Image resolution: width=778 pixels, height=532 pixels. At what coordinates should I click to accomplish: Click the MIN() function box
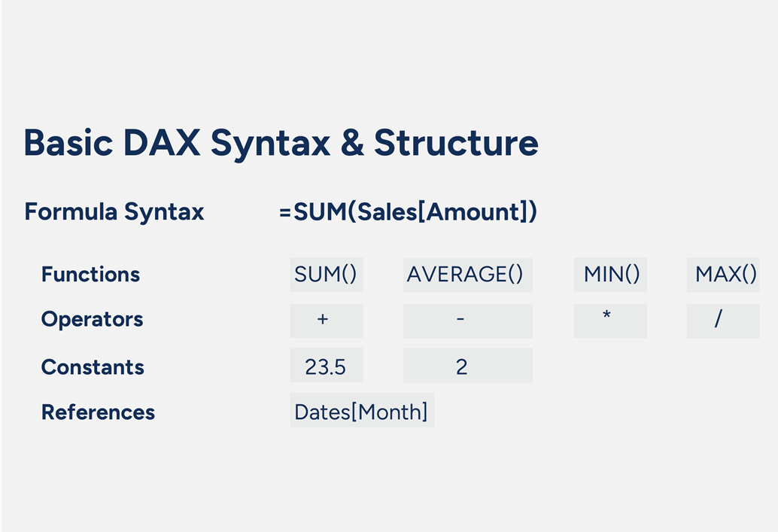pyautogui.click(x=609, y=275)
